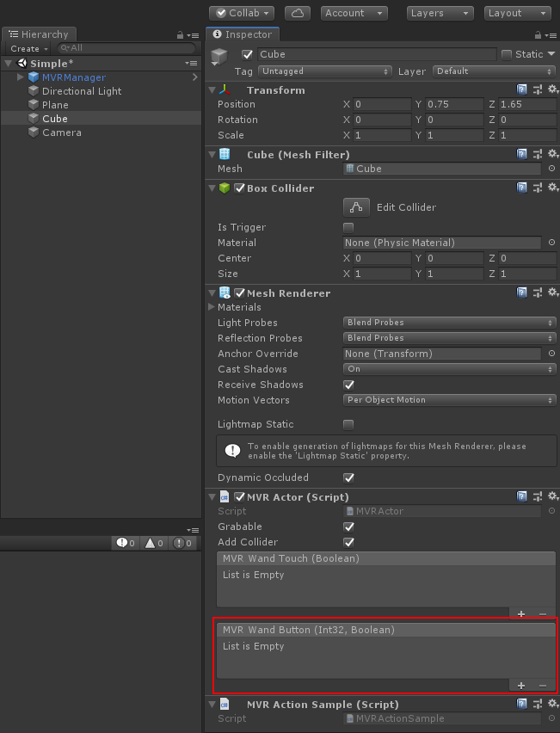Remove entry from MVR Wand Button list
The image size is (560, 733).
(543, 686)
